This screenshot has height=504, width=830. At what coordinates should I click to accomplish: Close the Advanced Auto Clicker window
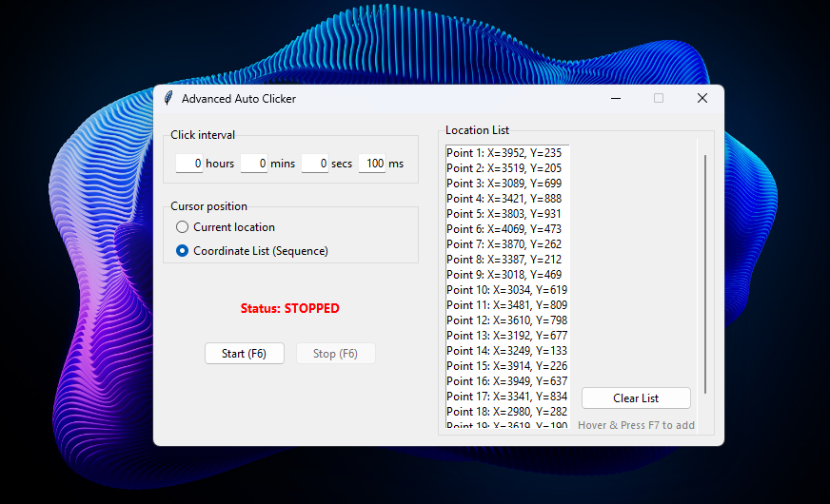[702, 98]
